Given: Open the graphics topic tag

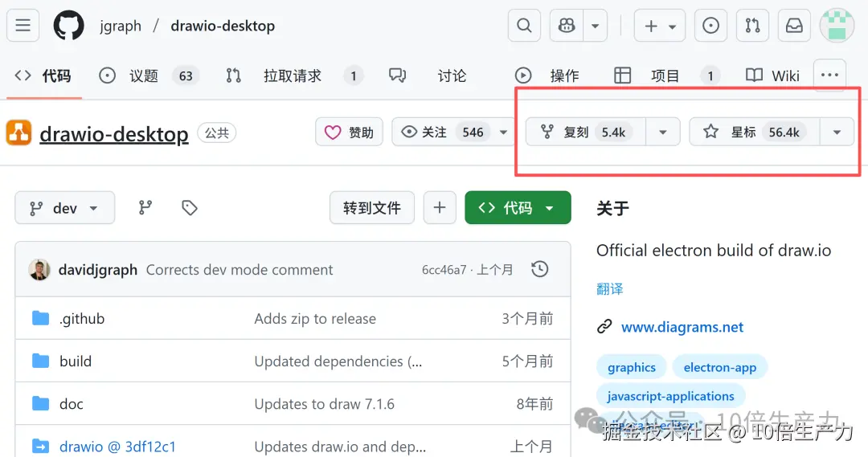Looking at the screenshot, I should point(632,367).
